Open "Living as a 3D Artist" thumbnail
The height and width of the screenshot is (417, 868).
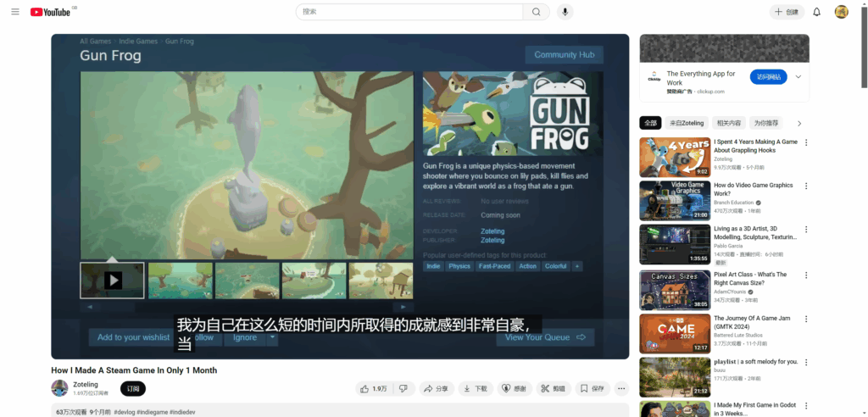point(675,244)
